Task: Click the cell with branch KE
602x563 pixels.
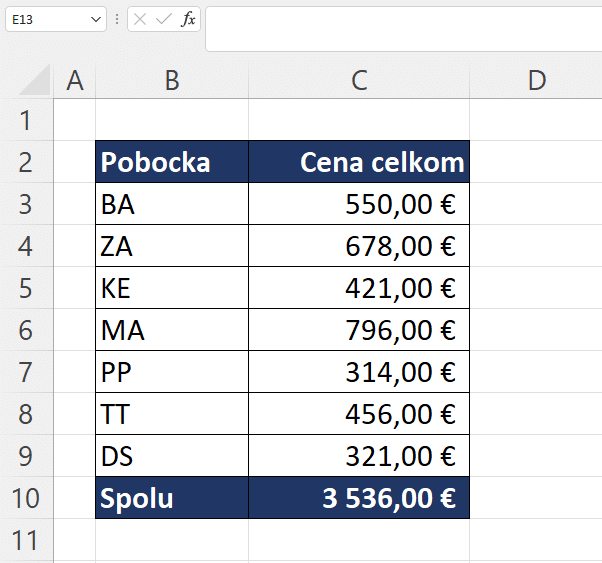Action: tap(172, 288)
